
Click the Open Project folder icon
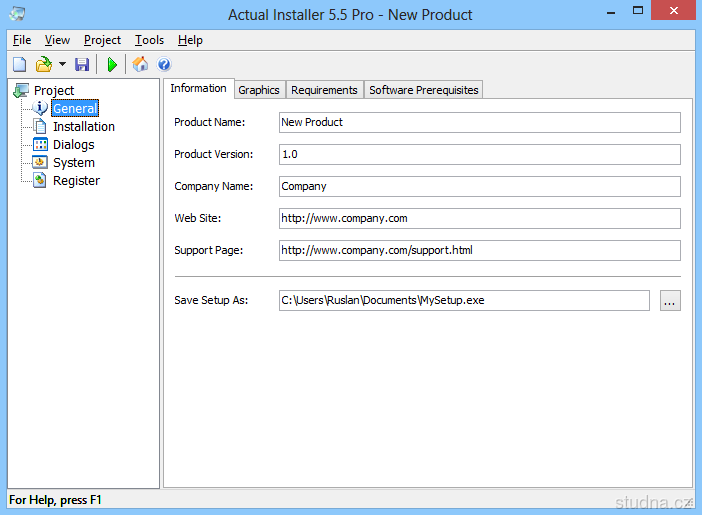point(43,65)
